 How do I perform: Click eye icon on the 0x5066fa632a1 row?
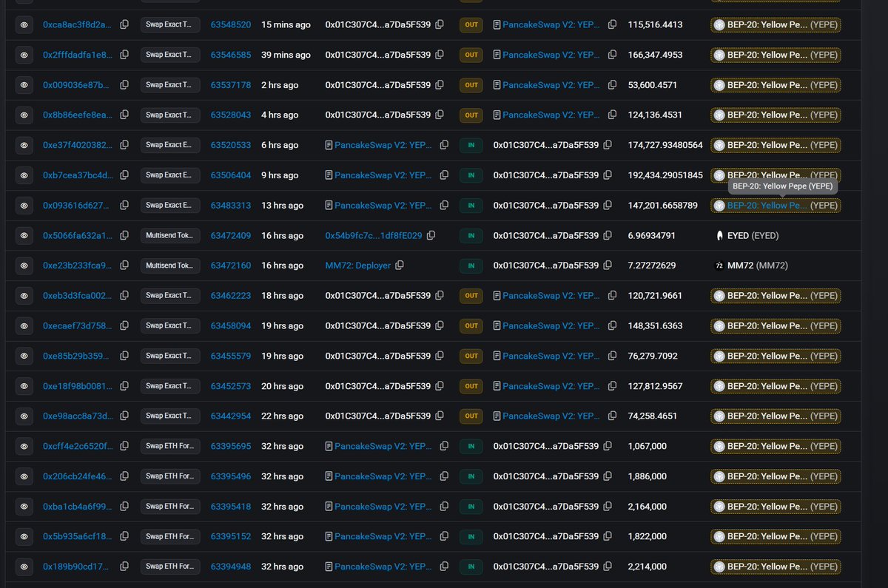(x=24, y=235)
